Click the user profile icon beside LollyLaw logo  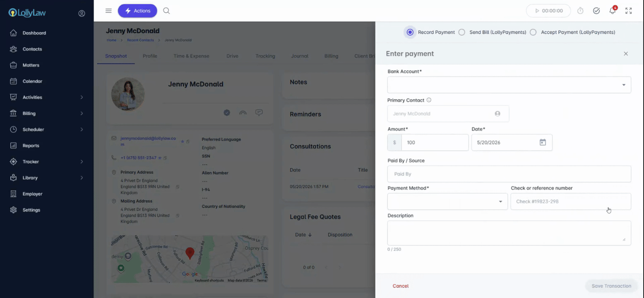(82, 13)
